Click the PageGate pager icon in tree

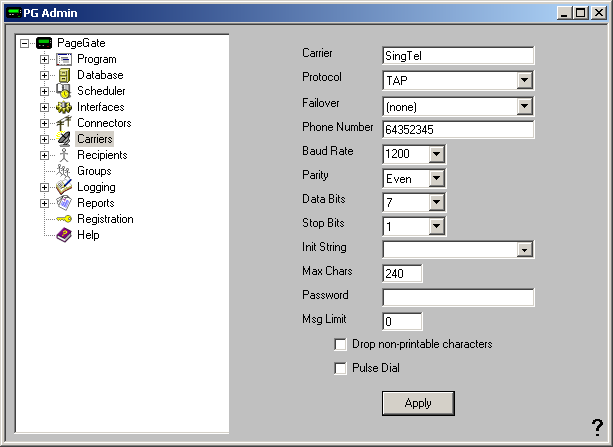pos(44,43)
